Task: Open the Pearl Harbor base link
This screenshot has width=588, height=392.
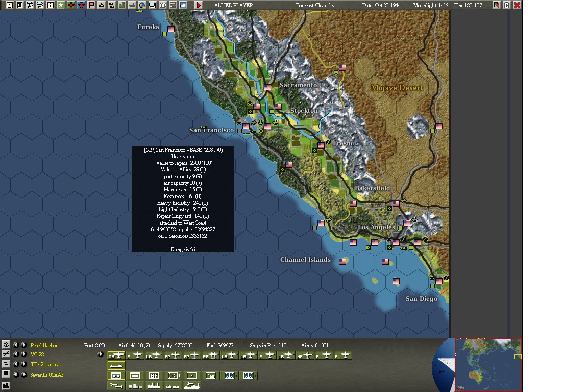Action: point(44,345)
